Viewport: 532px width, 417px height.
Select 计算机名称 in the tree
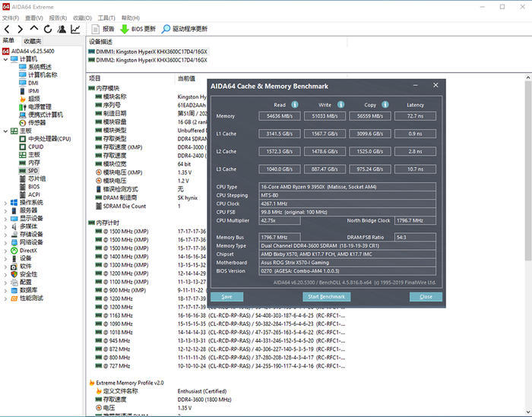43,75
